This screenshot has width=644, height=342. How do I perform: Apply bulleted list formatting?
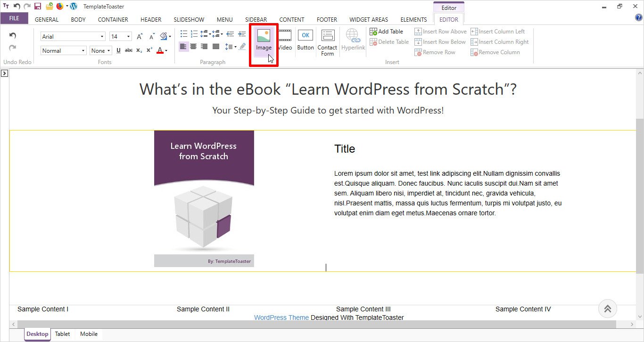[x=184, y=34]
